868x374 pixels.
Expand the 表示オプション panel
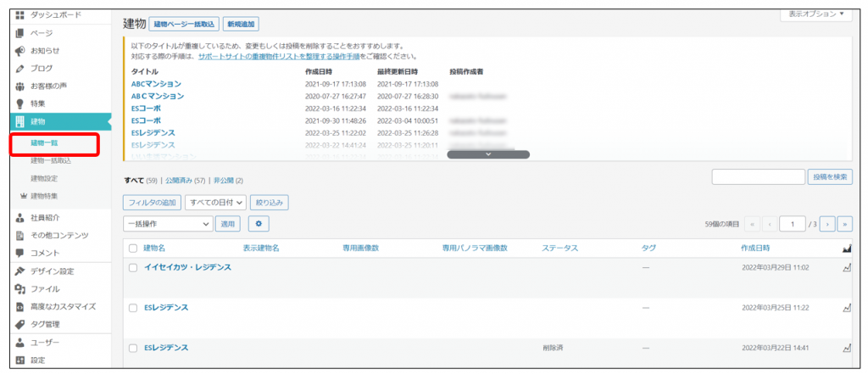815,14
